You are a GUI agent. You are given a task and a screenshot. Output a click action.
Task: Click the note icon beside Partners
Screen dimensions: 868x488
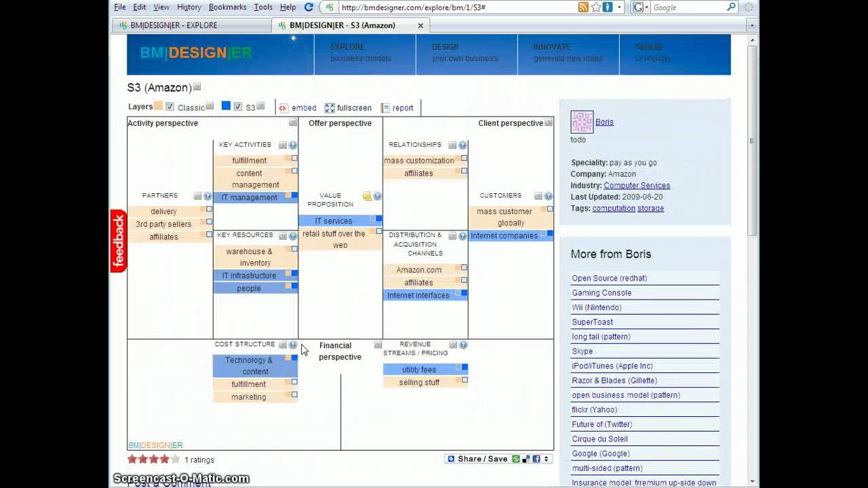coord(197,197)
